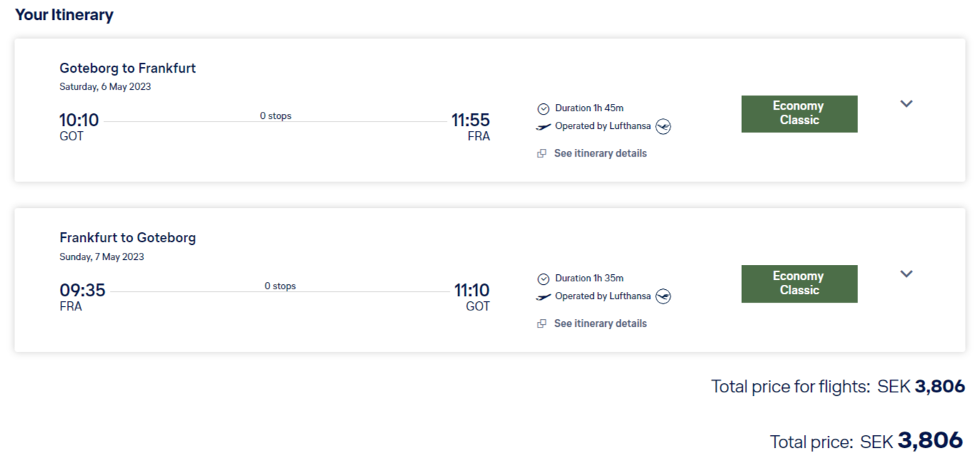
Task: Click the Total price SEK 3,806 text
Action: click(x=865, y=441)
